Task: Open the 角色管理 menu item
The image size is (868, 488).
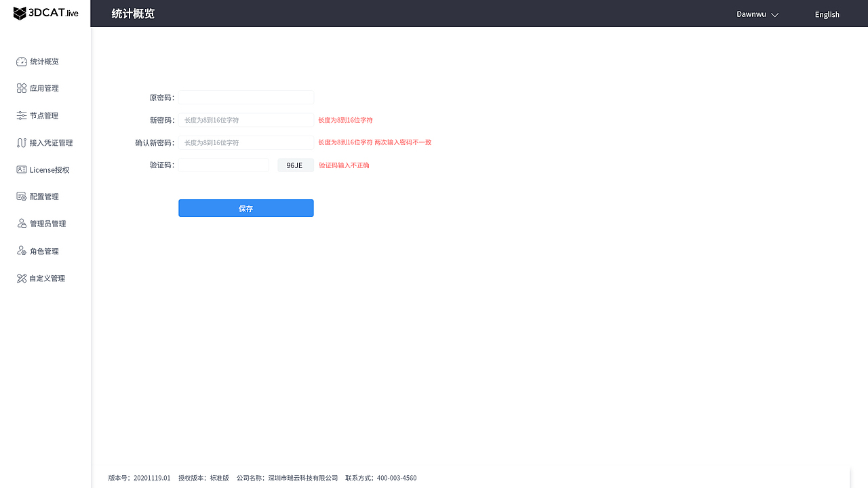Action: [45, 251]
